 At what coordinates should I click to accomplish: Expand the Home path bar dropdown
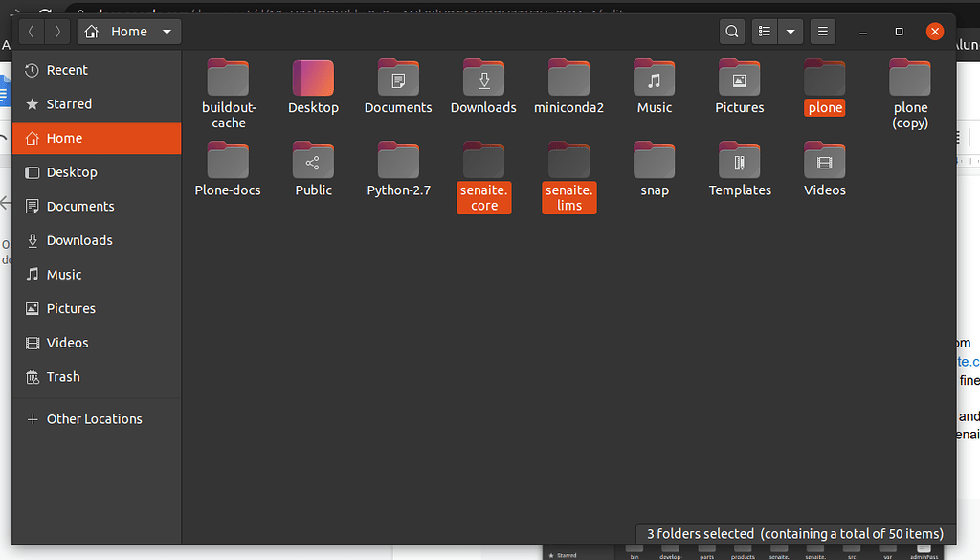coord(167,32)
